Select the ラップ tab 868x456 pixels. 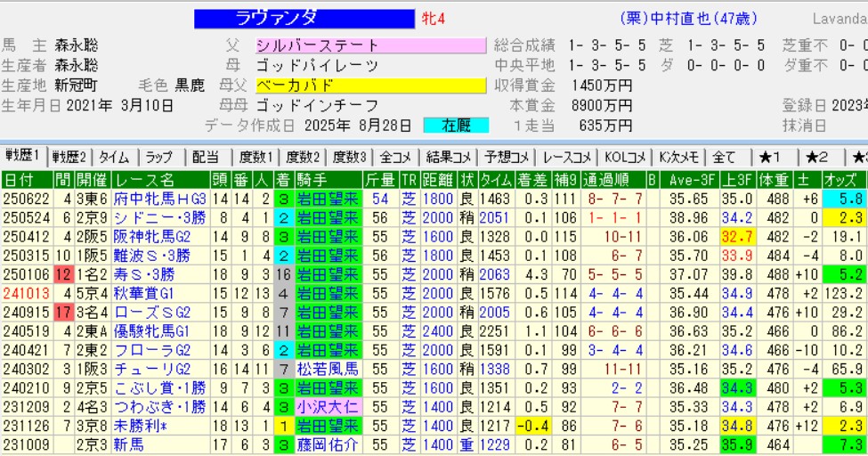pyautogui.click(x=159, y=158)
